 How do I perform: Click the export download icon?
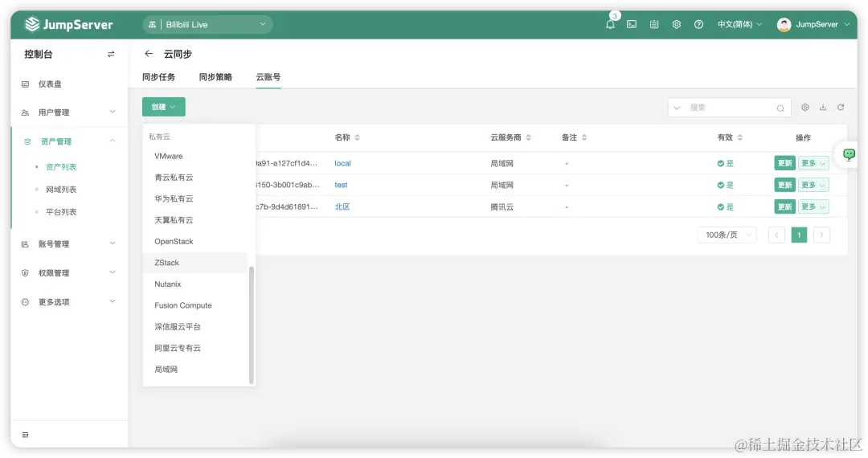[823, 108]
